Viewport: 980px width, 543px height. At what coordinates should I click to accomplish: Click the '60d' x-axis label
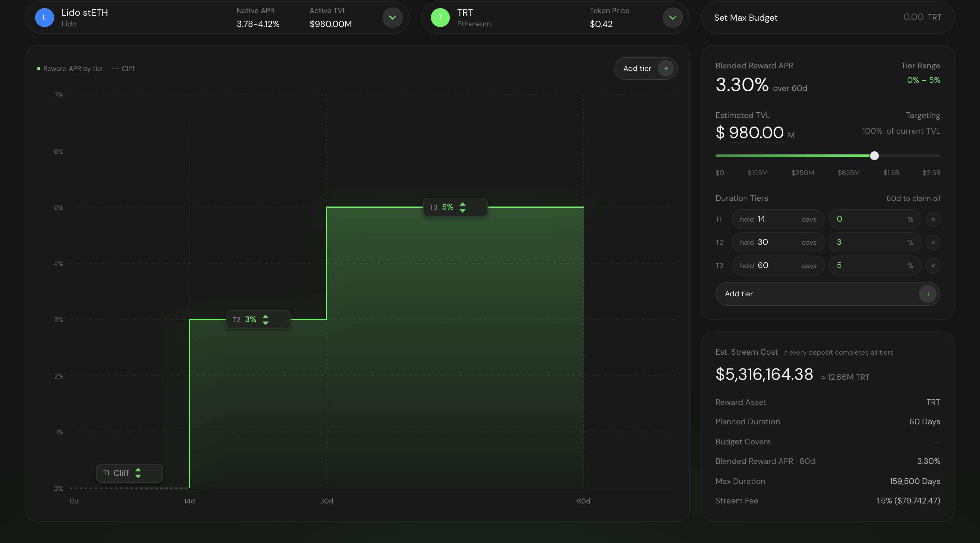[583, 501]
